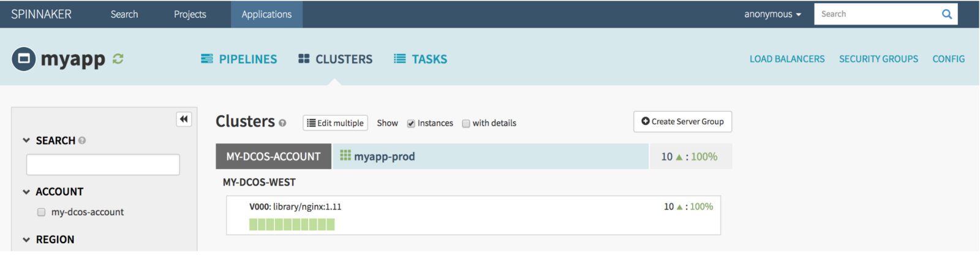Collapse the filter sidebar with double-arrow icon
Image resolution: width=980 pixels, height=256 pixels.
pos(184,119)
